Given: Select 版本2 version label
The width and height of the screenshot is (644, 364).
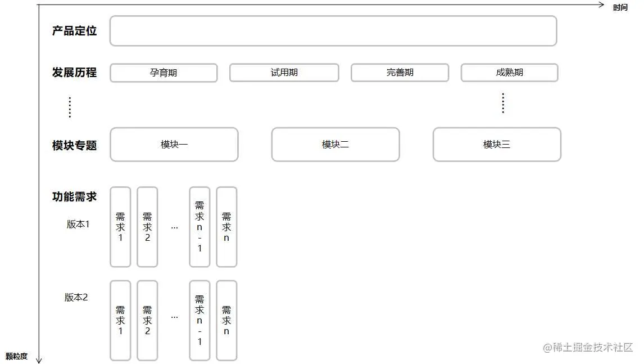Looking at the screenshot, I should 76,297.
